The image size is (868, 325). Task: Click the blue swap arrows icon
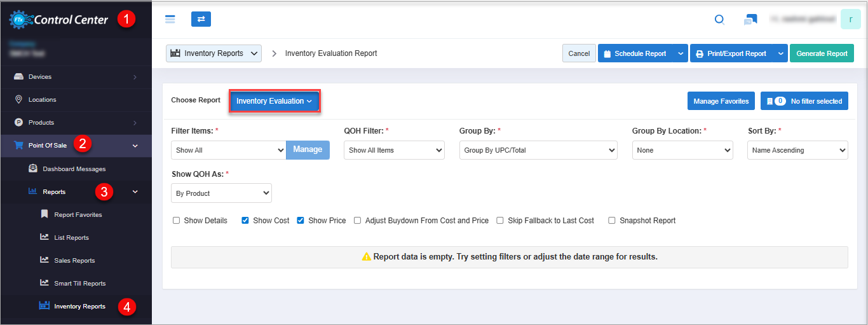pos(201,19)
